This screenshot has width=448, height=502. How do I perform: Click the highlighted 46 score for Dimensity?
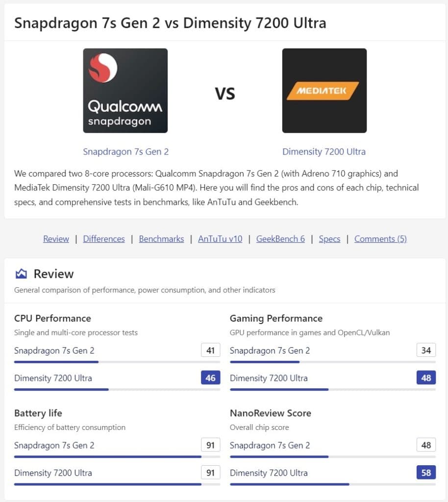tap(210, 377)
